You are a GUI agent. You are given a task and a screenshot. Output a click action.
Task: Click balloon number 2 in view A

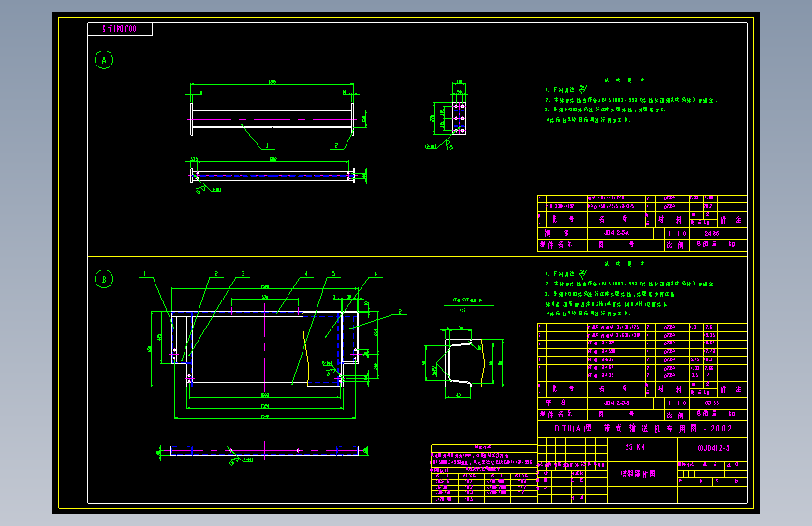pos(336,145)
